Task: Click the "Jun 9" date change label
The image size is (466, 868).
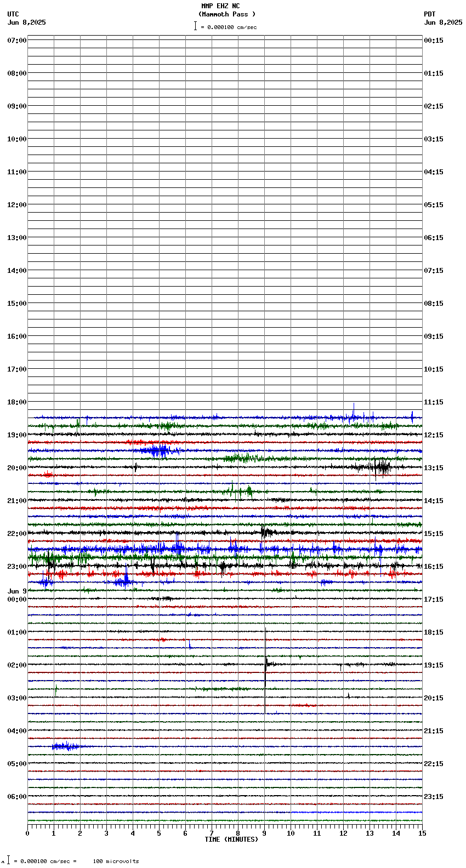Action: click(17, 591)
